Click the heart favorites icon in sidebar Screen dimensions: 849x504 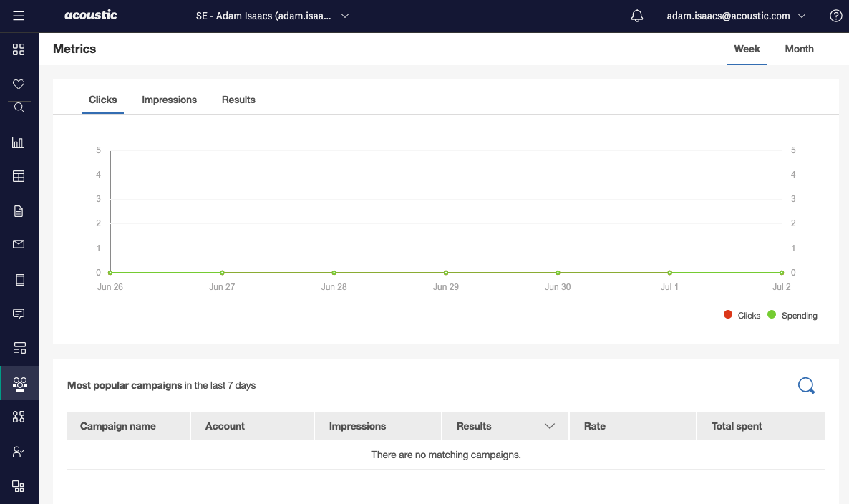19,84
